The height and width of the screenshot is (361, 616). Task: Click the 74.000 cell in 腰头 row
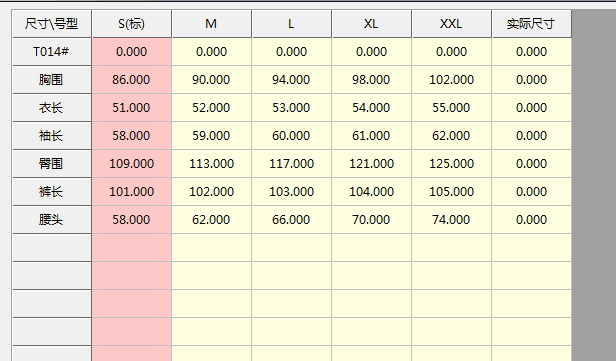451,220
